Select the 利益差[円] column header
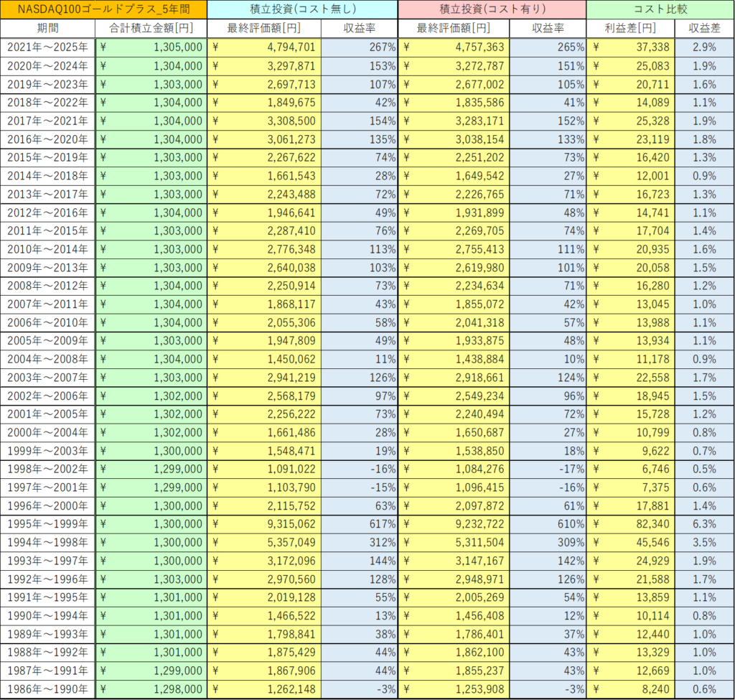The width and height of the screenshot is (735, 700). point(630,28)
